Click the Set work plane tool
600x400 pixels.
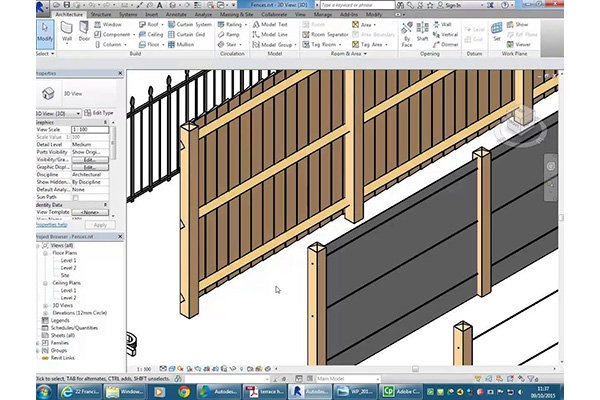pos(496,32)
